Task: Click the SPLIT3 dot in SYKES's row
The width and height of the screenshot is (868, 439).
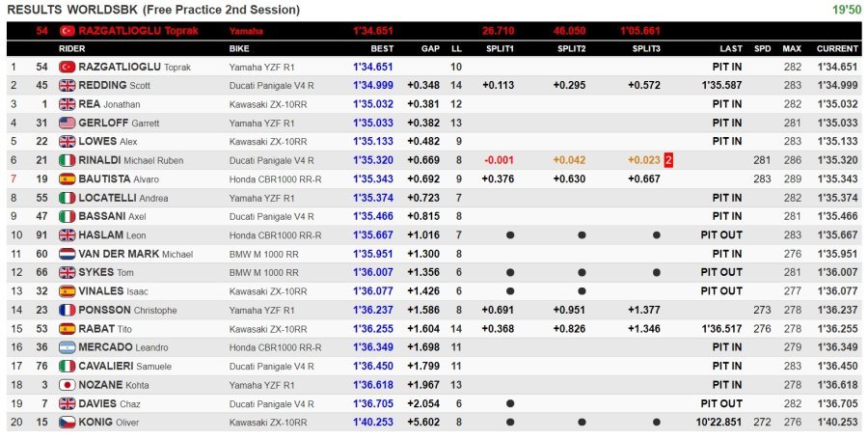Action: click(656, 272)
